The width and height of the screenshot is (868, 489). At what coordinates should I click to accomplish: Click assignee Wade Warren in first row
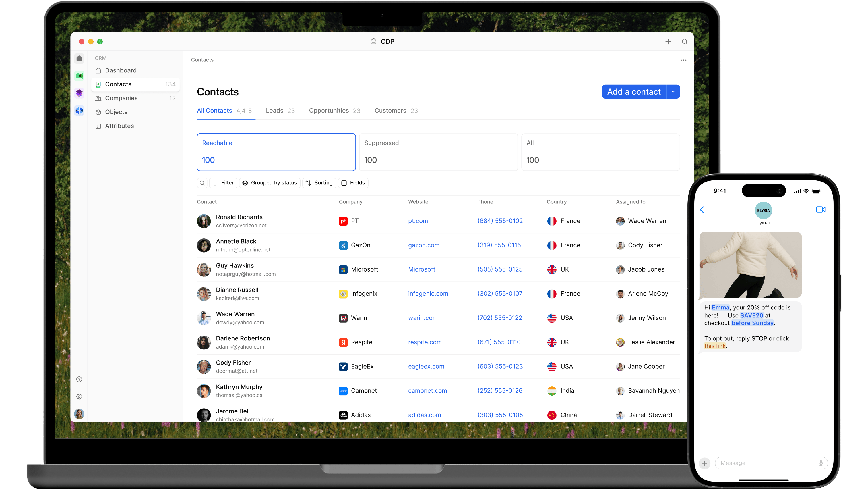[x=641, y=221]
